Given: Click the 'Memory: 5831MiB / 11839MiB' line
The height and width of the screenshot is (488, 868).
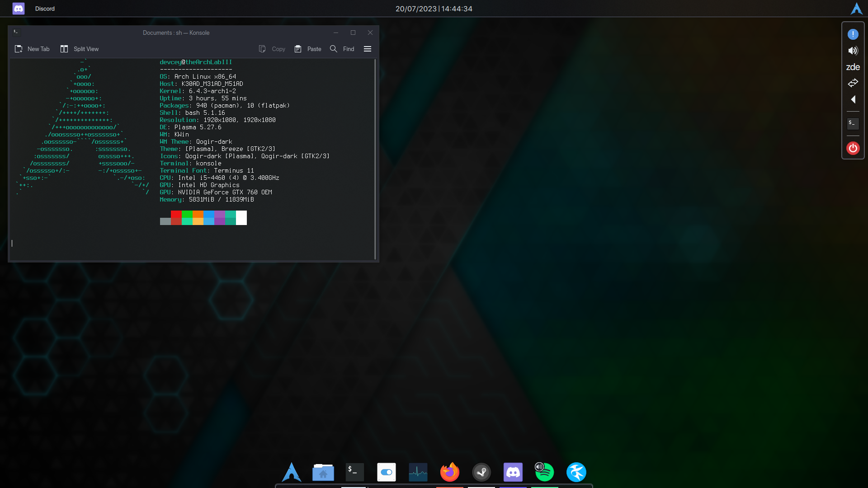Looking at the screenshot, I should (207, 199).
